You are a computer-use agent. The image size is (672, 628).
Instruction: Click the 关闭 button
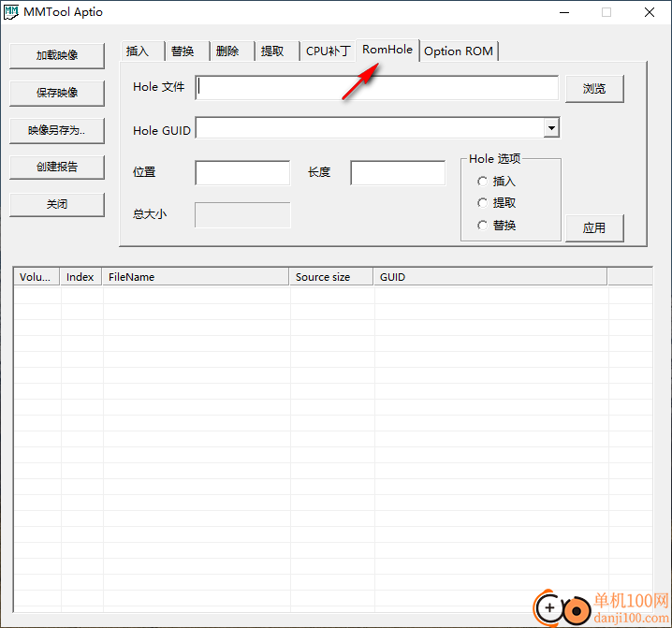click(57, 204)
